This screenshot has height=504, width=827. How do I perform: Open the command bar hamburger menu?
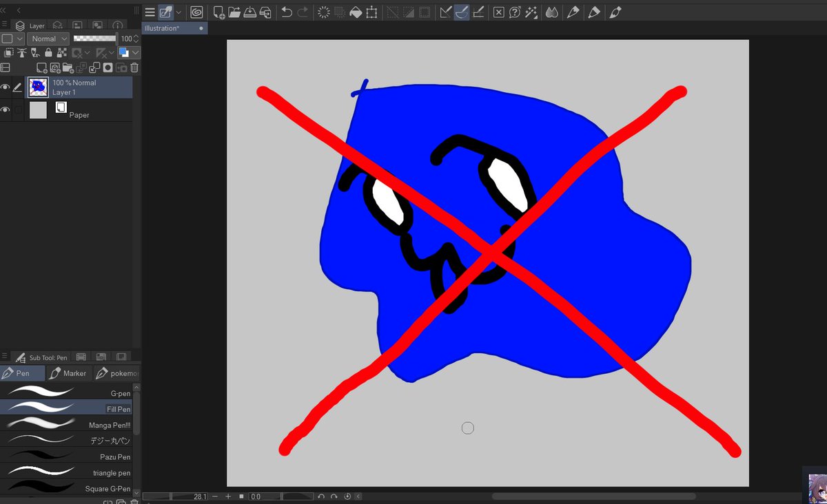tap(150, 12)
